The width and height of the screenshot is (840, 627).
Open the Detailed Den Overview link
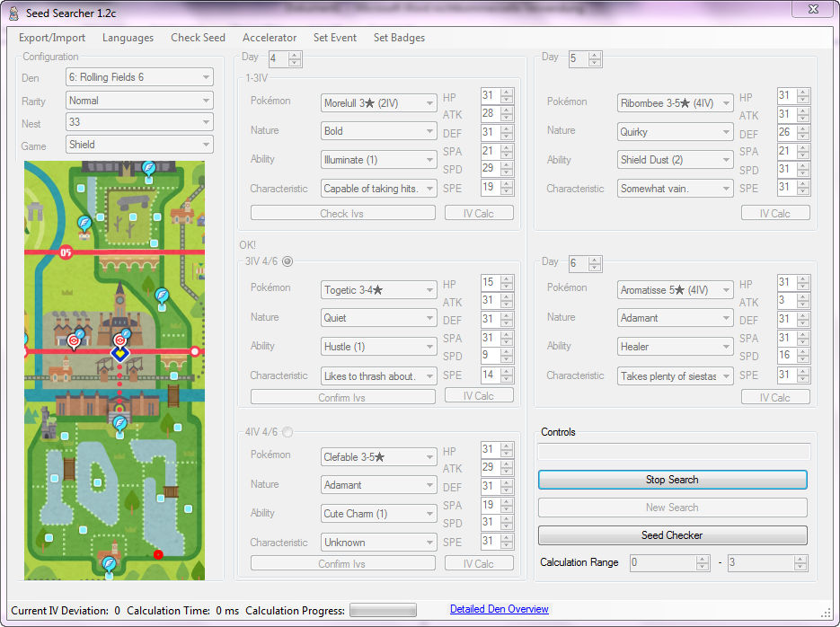[499, 609]
